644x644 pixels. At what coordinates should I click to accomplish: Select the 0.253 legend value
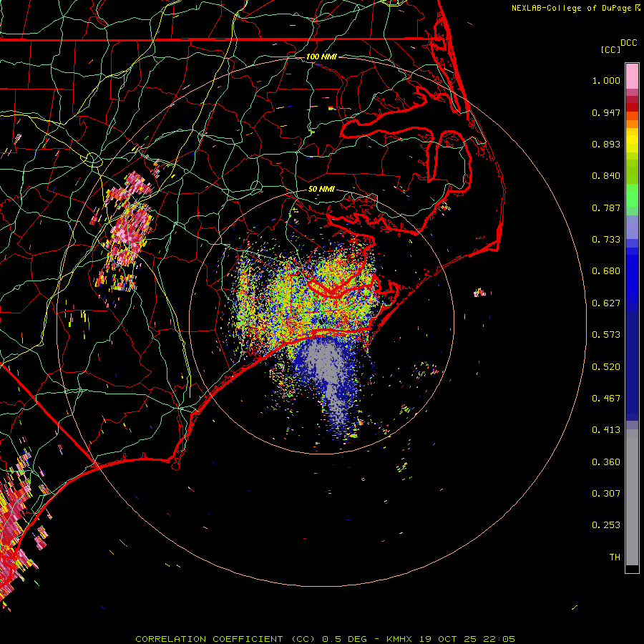(x=606, y=525)
